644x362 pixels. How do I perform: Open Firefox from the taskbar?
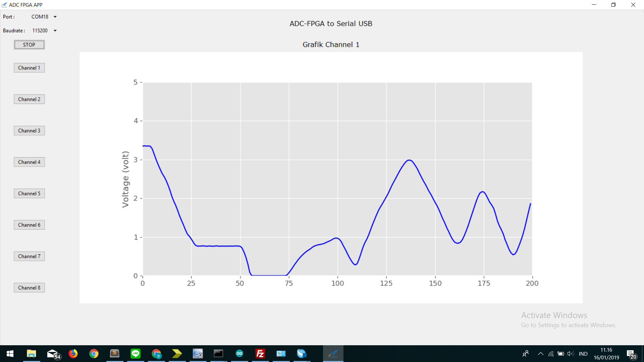(73, 354)
